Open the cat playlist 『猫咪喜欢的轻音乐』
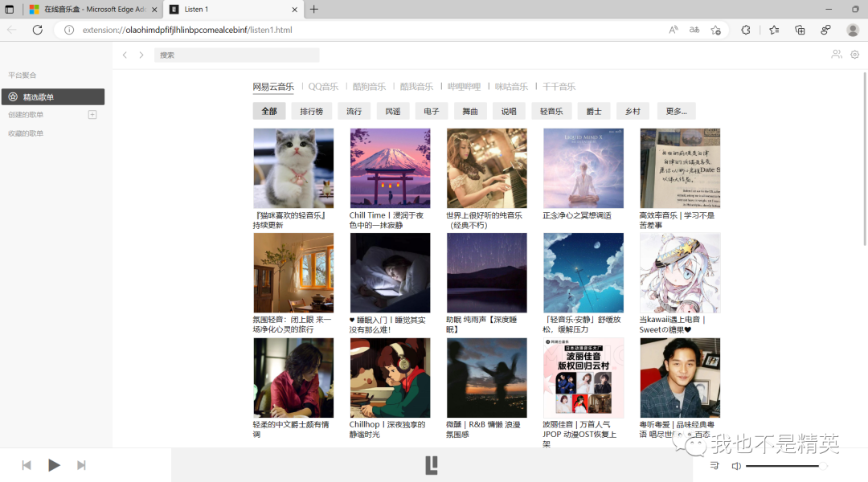868x482 pixels. coord(293,168)
